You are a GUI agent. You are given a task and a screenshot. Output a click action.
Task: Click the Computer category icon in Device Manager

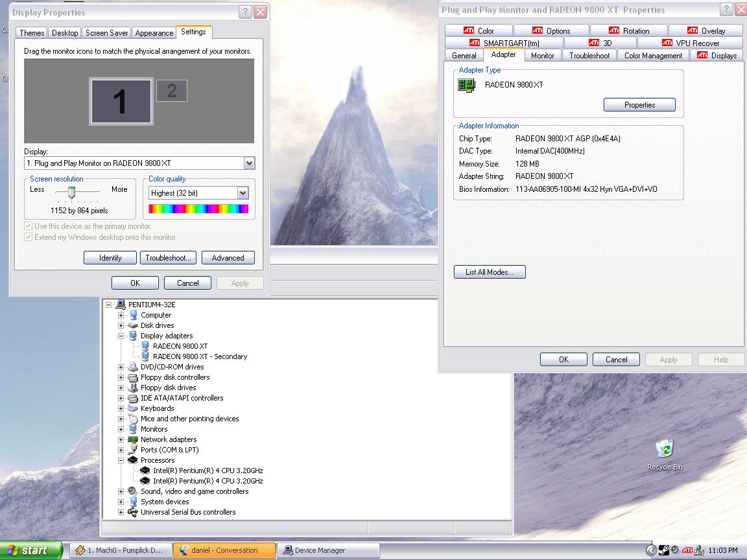point(133,315)
